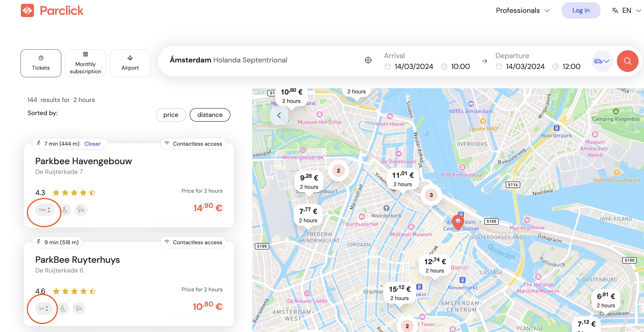Image resolution: width=644 pixels, height=332 pixels.
Task: Click the 1.9m height limit icon
Action: point(45,210)
